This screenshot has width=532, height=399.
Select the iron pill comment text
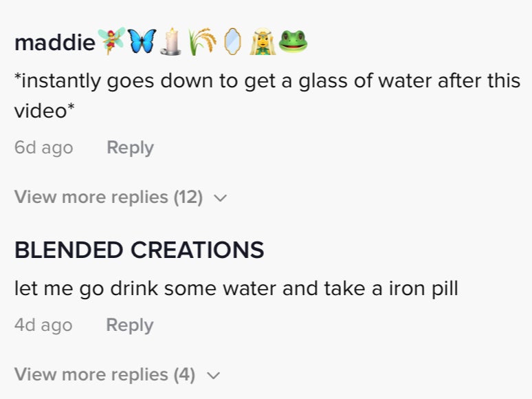click(x=236, y=289)
